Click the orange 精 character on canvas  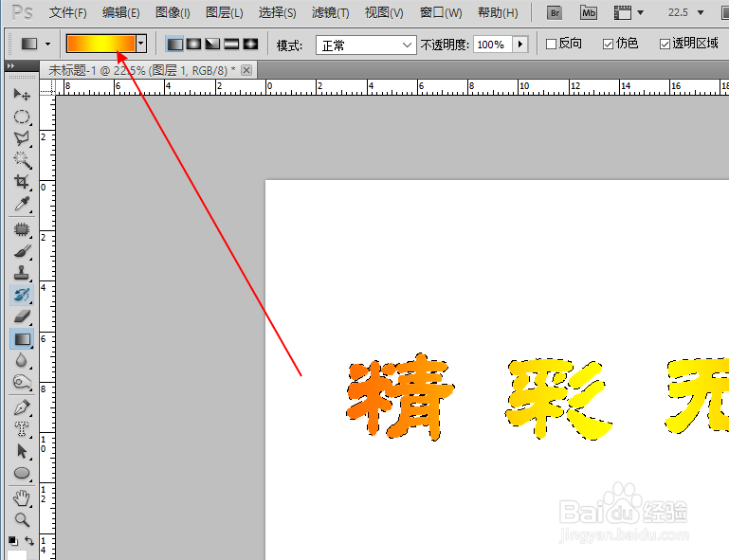tap(399, 397)
